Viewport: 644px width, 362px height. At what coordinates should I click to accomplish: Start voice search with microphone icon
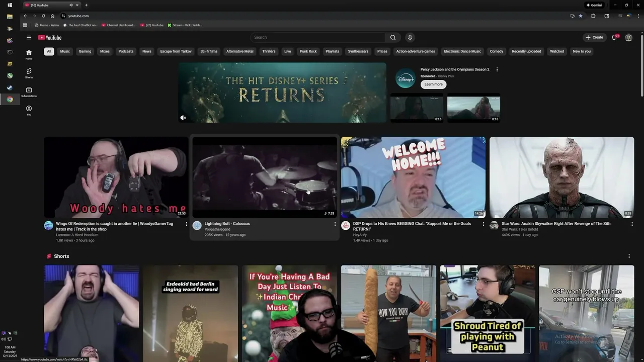410,37
